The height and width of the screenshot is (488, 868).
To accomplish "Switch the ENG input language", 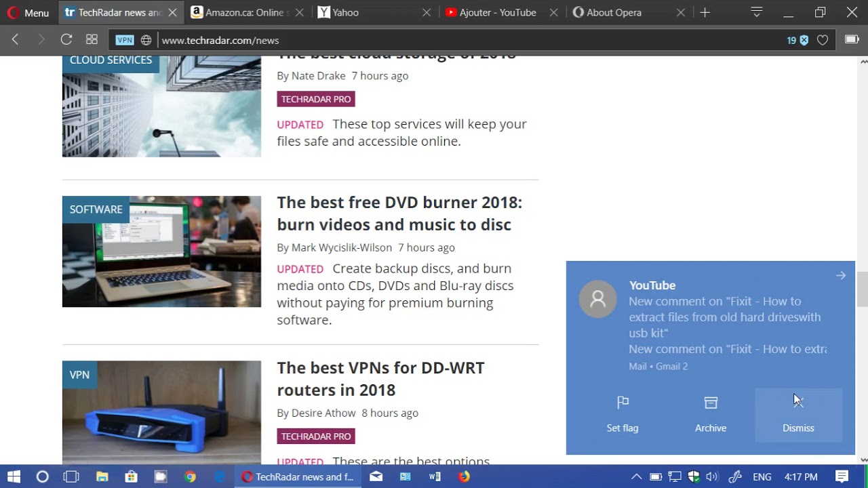I will pyautogui.click(x=762, y=476).
